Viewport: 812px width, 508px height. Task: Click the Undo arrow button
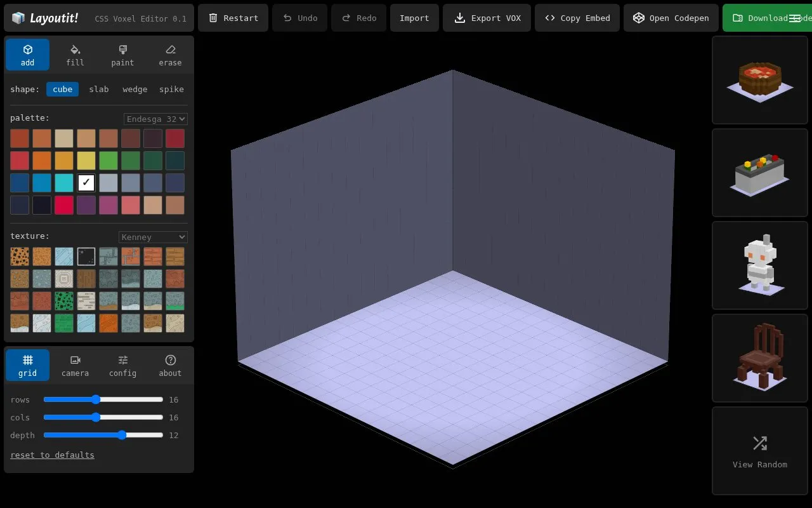[299, 18]
